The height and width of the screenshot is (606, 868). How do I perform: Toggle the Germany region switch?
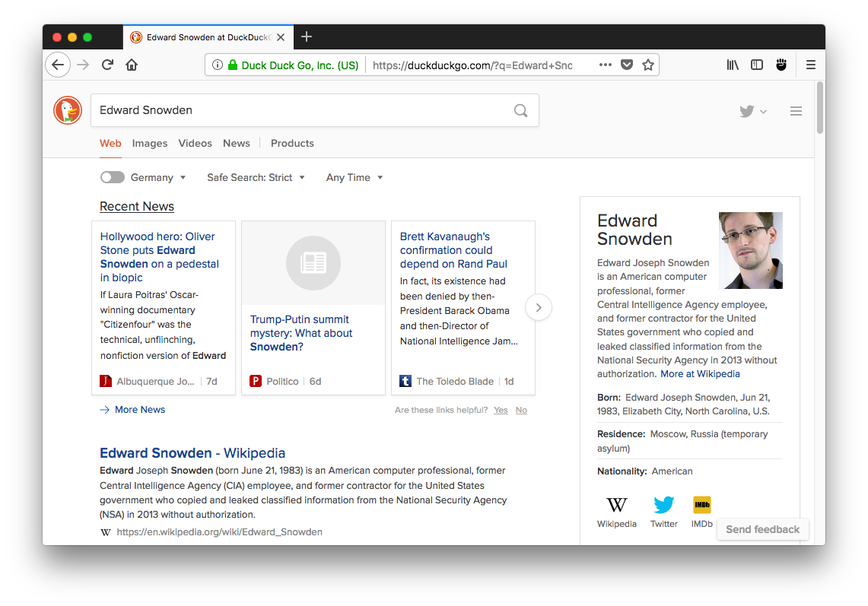tap(113, 177)
